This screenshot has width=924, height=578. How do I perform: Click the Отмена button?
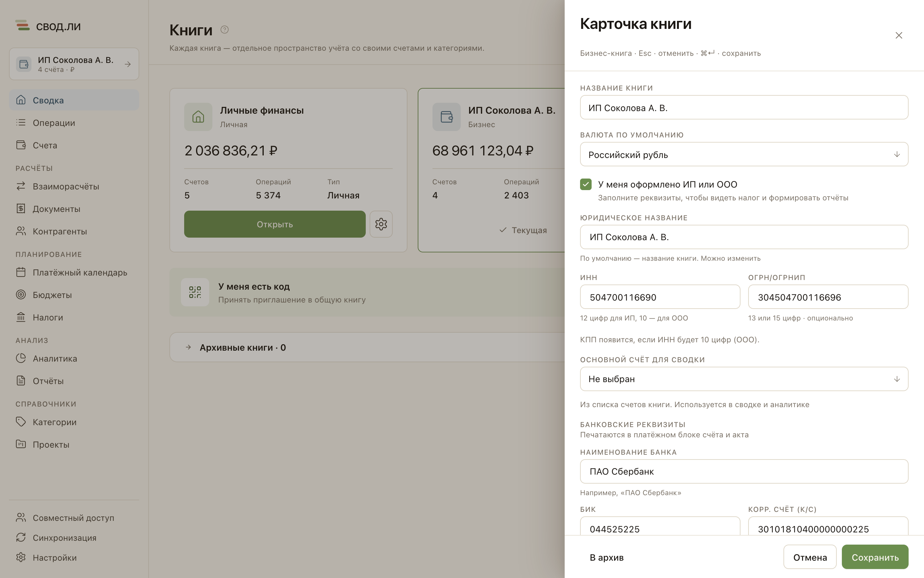pos(810,557)
